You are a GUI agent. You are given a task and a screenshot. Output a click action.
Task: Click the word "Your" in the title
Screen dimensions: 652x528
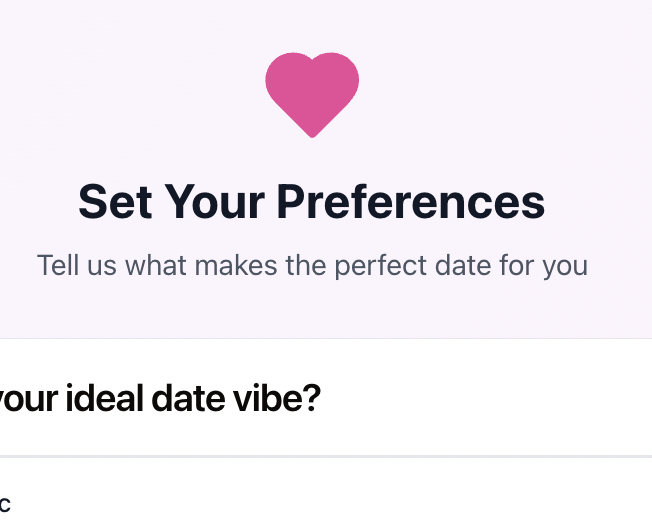click(x=215, y=201)
